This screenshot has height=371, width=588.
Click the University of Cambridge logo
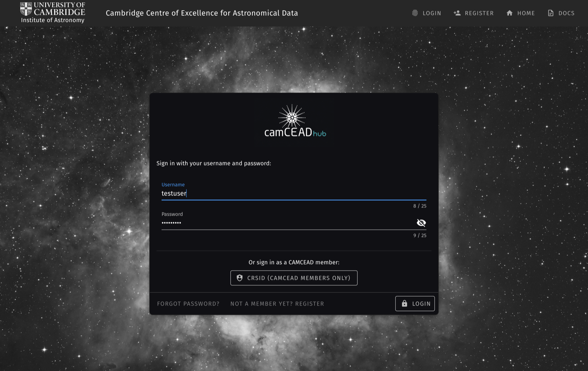pyautogui.click(x=53, y=13)
